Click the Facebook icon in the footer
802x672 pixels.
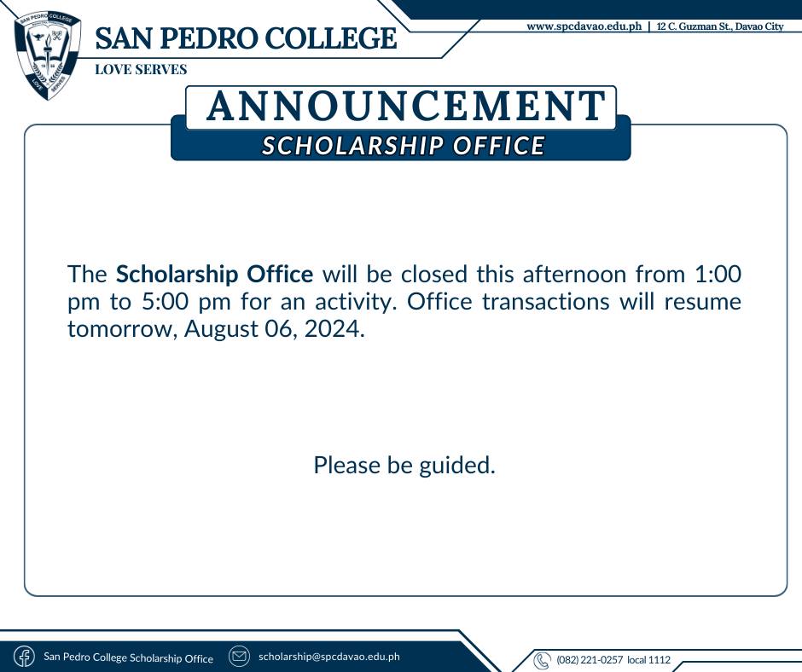coord(24,656)
